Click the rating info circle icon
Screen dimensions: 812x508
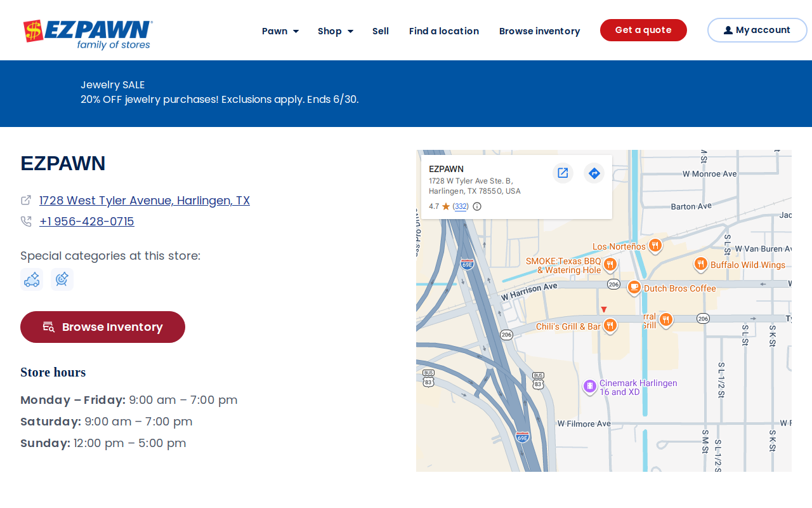coord(477,206)
